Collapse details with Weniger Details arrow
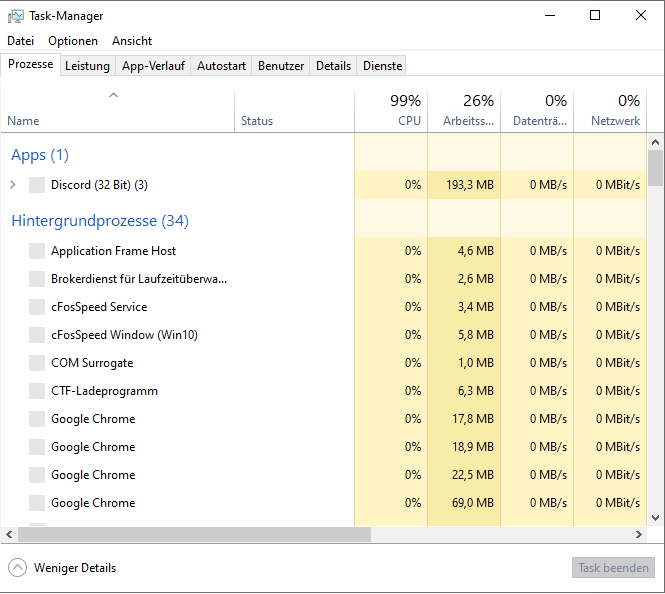Image resolution: width=665 pixels, height=594 pixels. coord(17,568)
